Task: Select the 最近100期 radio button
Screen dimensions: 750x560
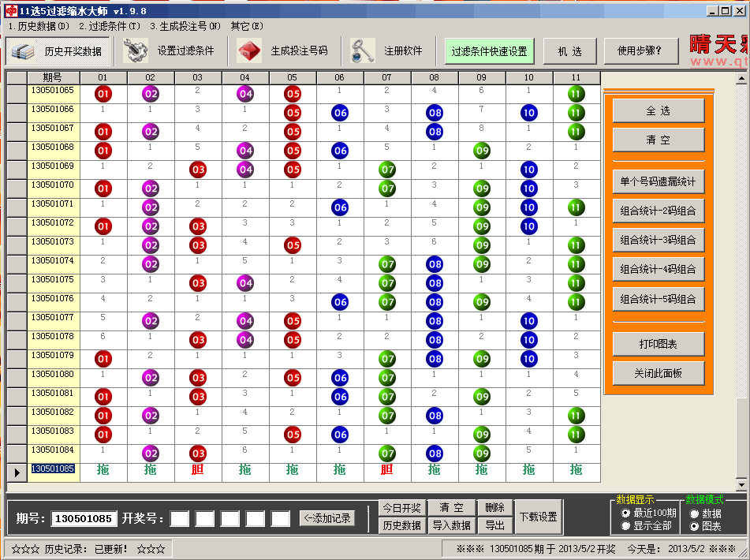Action: click(625, 513)
